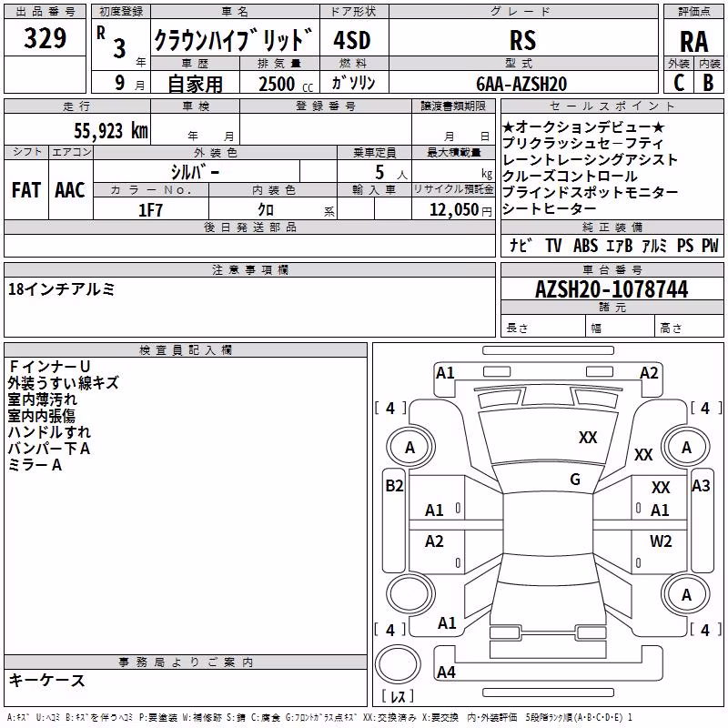Viewport: 728px width, 728px height.
Task: Click the spare tire circle above レス
Action: click(x=398, y=664)
